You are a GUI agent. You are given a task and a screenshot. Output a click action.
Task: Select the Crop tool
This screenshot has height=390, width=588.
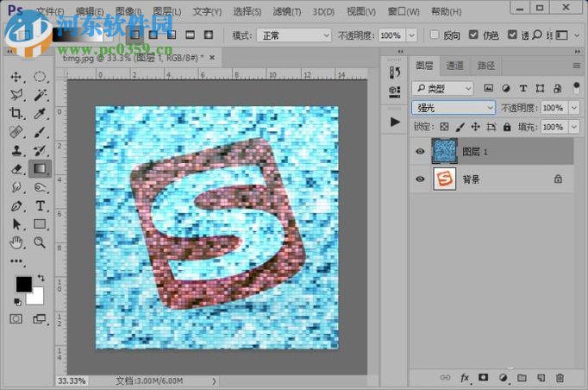point(16,113)
